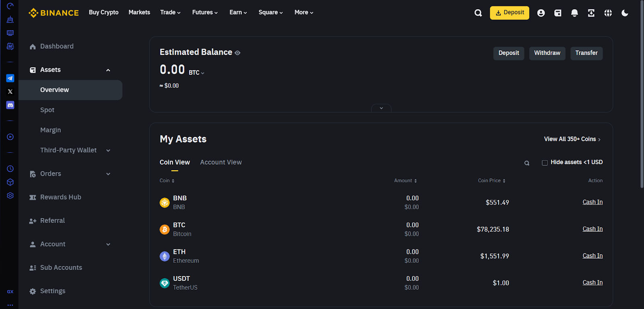Open the More dropdown menu
The width and height of the screenshot is (644, 309).
coord(304,12)
